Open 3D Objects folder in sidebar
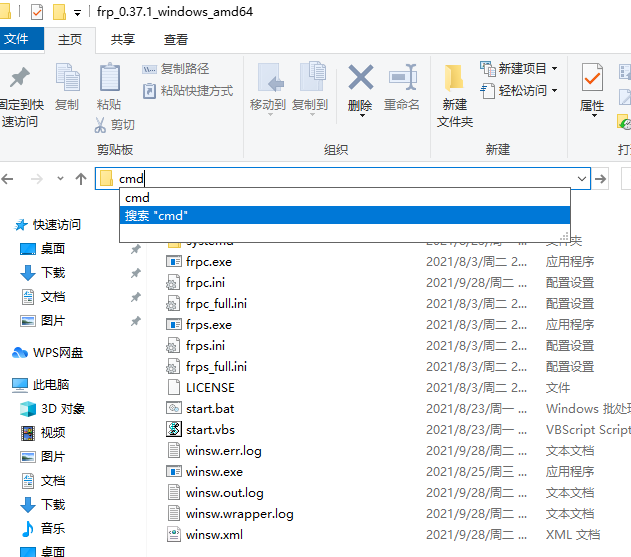The height and width of the screenshot is (557, 631). coord(53,409)
